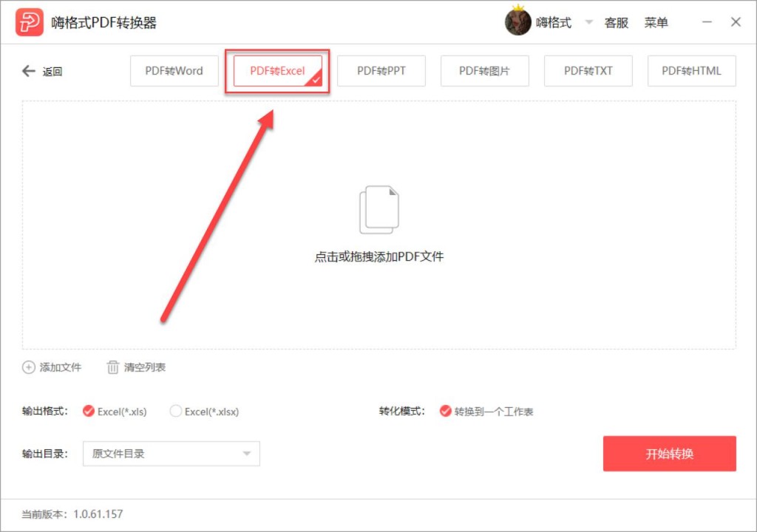757x532 pixels.
Task: Click the username 嗨格式 text
Action: [554, 23]
